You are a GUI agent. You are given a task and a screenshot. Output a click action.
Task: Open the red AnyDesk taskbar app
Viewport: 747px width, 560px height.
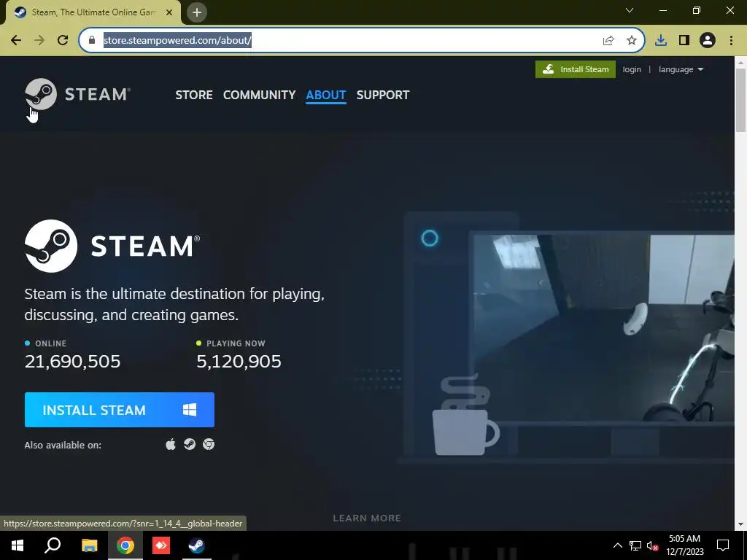161,545
